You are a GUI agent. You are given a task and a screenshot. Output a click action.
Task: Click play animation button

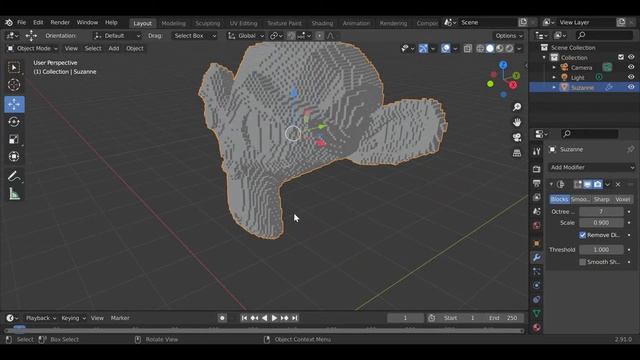point(274,318)
